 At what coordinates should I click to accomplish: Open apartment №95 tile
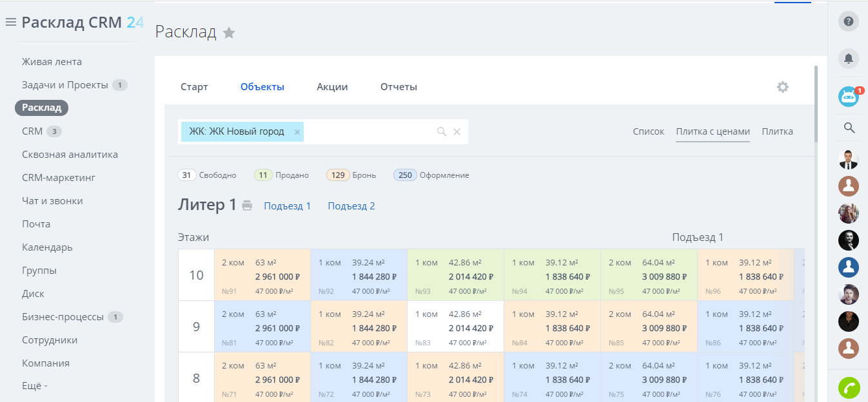coord(649,275)
